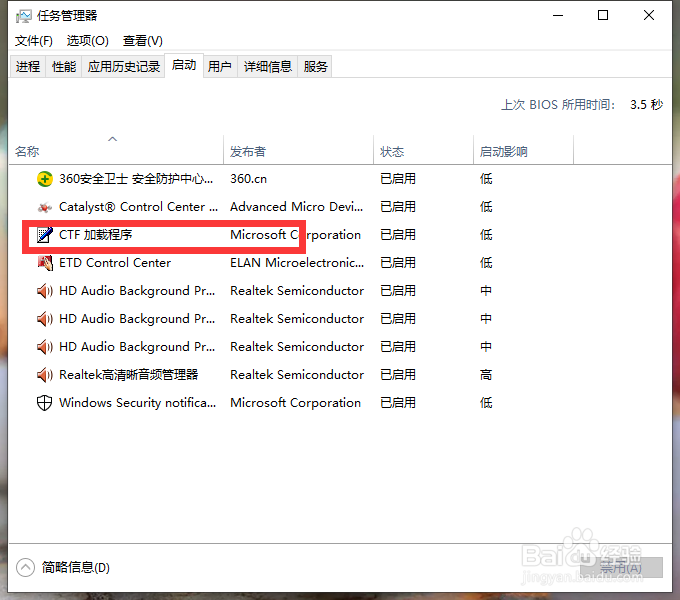Select the Catalyst® Control Center entry
The image size is (680, 600).
tap(138, 207)
